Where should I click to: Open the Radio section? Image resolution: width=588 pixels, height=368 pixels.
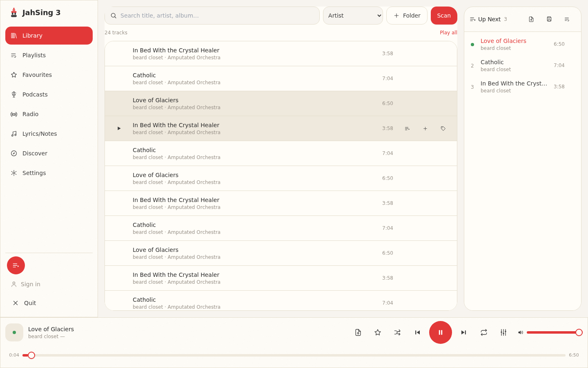[x=49, y=114]
